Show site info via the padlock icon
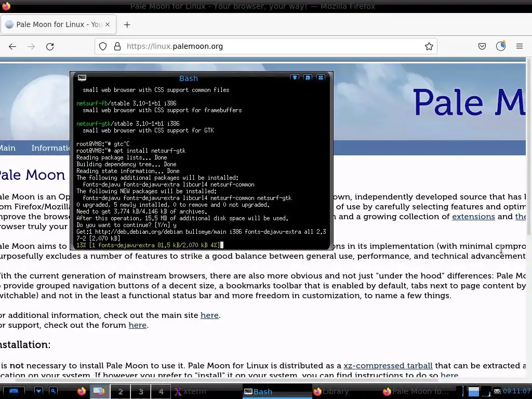The image size is (532, 399). pyautogui.click(x=117, y=46)
